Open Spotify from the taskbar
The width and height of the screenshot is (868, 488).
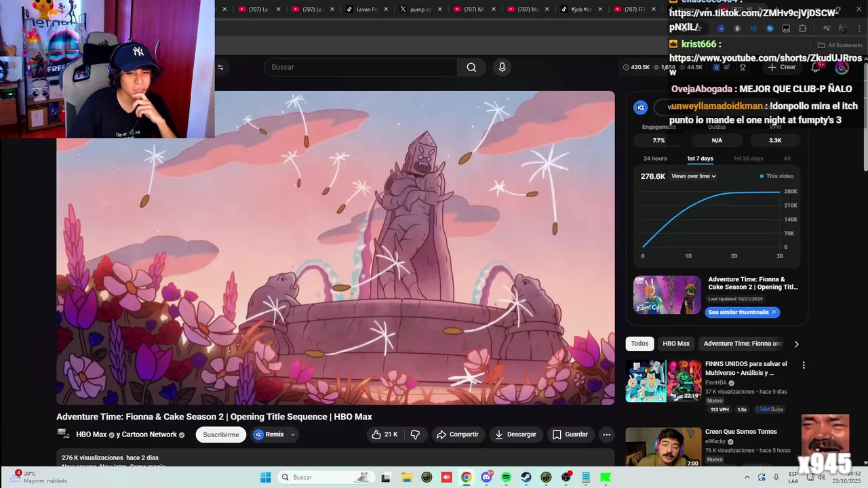[x=507, y=477]
